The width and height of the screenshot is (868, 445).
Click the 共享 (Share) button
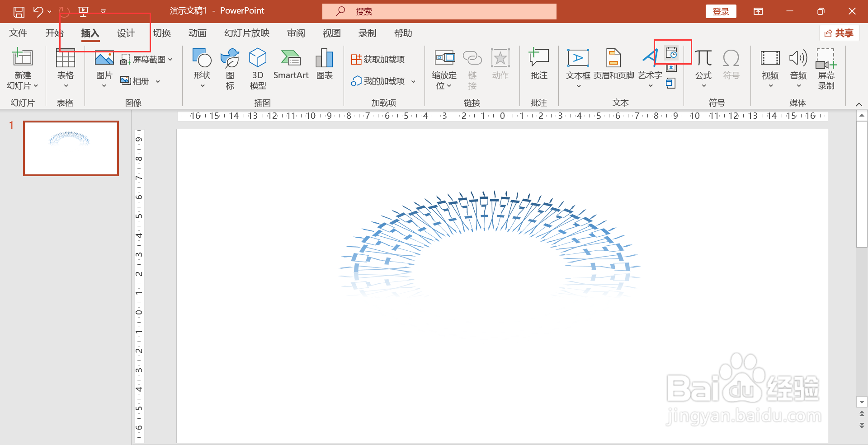839,33
